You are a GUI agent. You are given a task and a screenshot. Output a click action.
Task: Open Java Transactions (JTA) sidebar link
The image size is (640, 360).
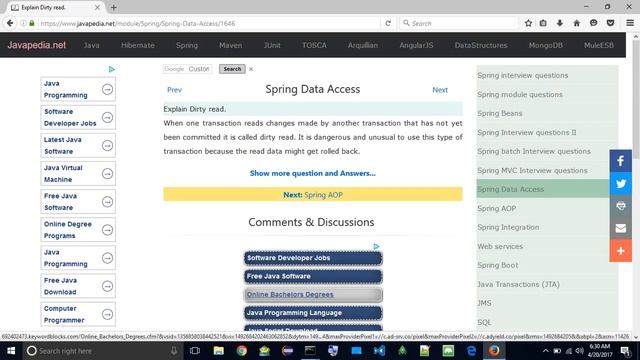point(518,284)
